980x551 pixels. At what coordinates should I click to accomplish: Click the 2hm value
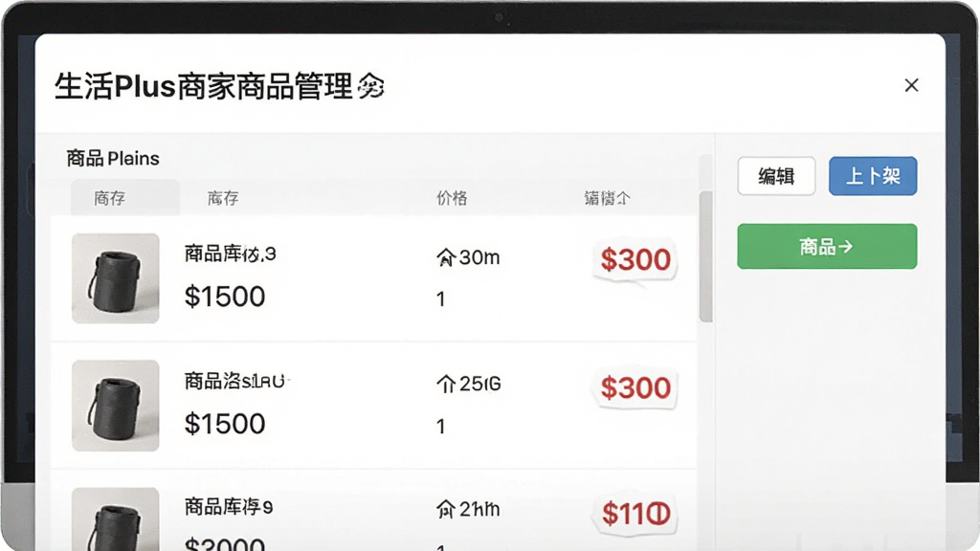pos(479,510)
